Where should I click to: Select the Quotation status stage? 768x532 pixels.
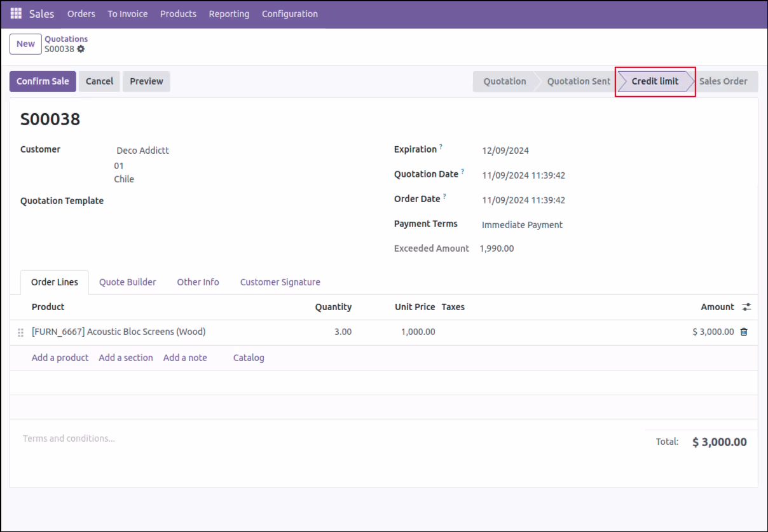pyautogui.click(x=505, y=81)
